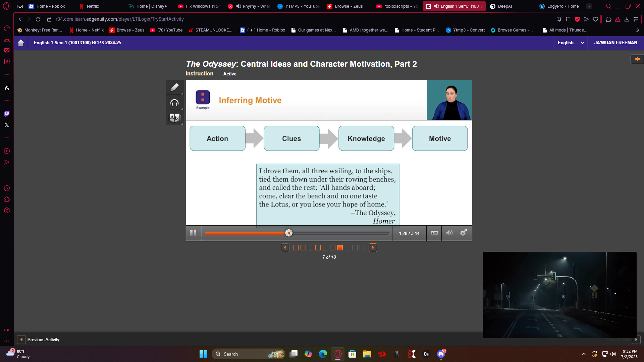This screenshot has width=644, height=362.
Task: Mute audio on the Rhyrhy tab
Action: pyautogui.click(x=238, y=6)
